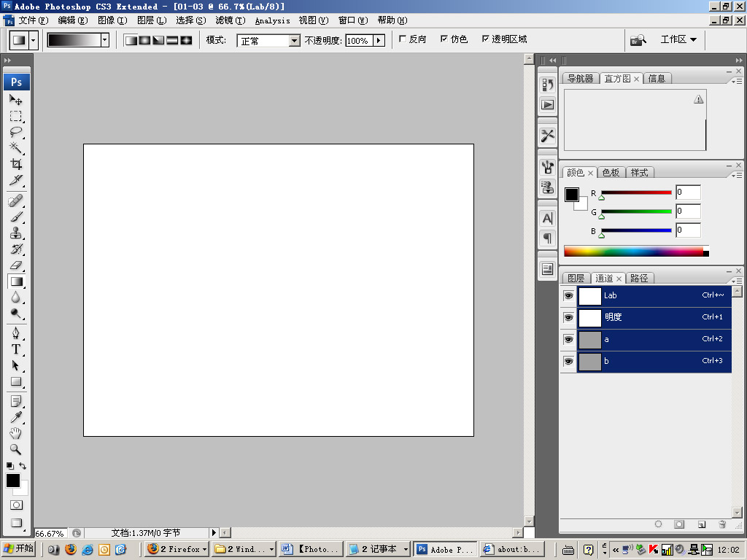Select the Clone Stamp tool
This screenshot has height=560, width=747.
(x=16, y=233)
